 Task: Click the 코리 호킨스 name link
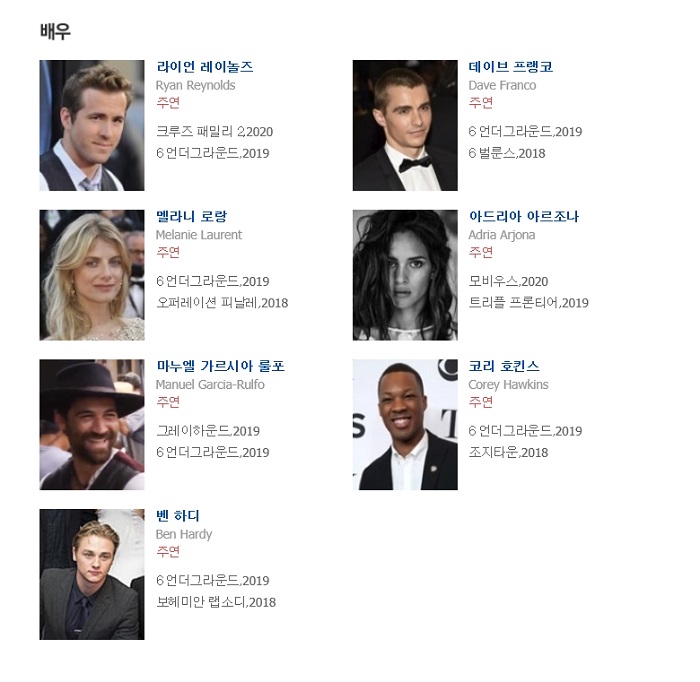[504, 366]
